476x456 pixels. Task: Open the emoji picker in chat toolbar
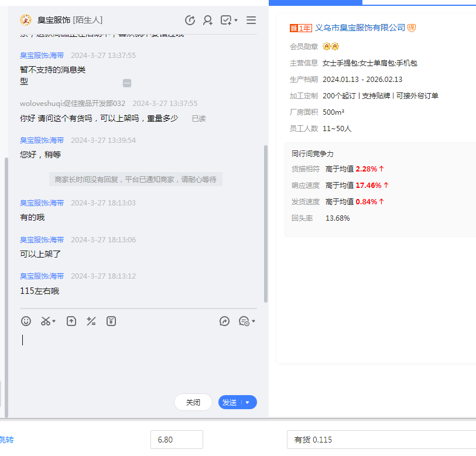[26, 321]
